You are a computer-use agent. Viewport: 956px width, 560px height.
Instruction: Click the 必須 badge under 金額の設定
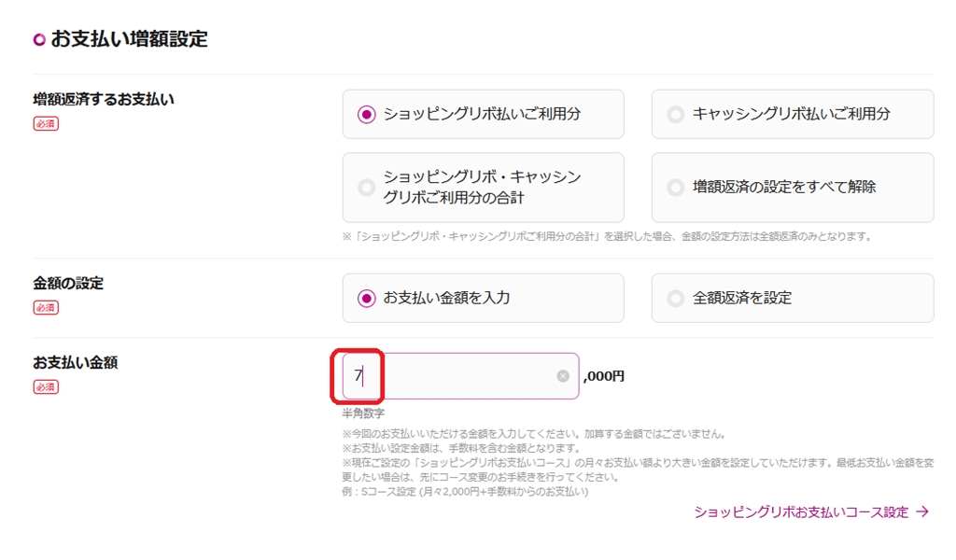[x=46, y=307]
